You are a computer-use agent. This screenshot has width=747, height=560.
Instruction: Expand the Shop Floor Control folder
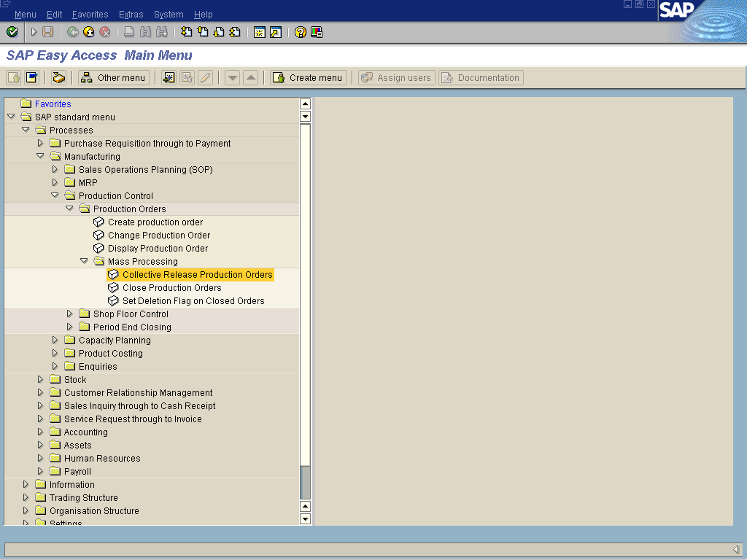coord(69,314)
